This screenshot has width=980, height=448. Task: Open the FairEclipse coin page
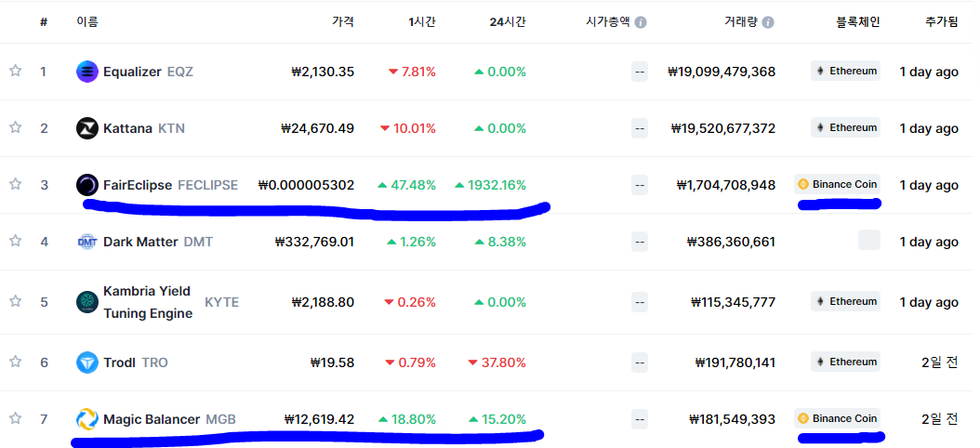(138, 185)
